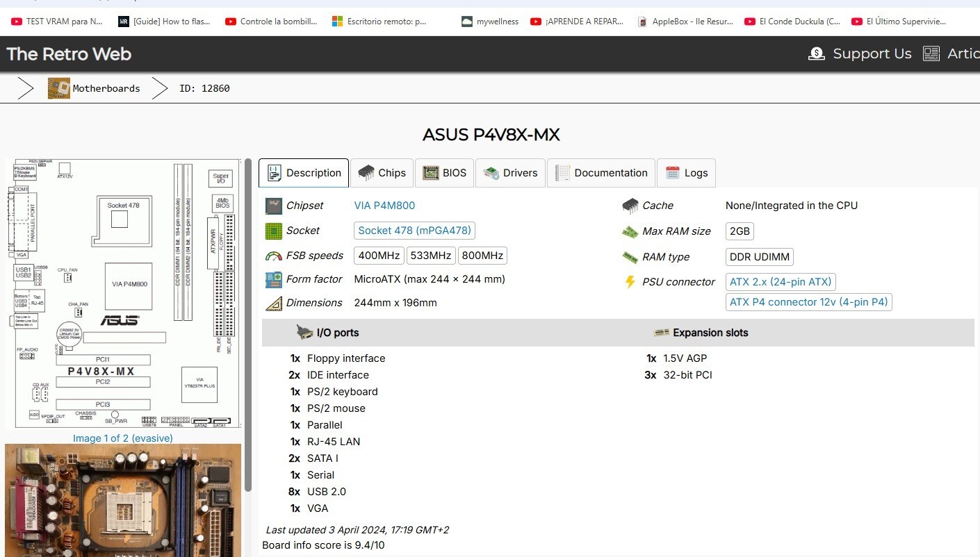The width and height of the screenshot is (980, 557).
Task: Click the BIOS tab chip icon
Action: pos(431,173)
